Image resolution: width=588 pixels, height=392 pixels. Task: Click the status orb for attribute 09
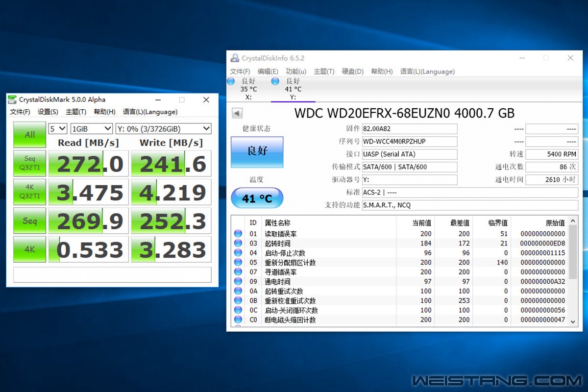pos(238,281)
